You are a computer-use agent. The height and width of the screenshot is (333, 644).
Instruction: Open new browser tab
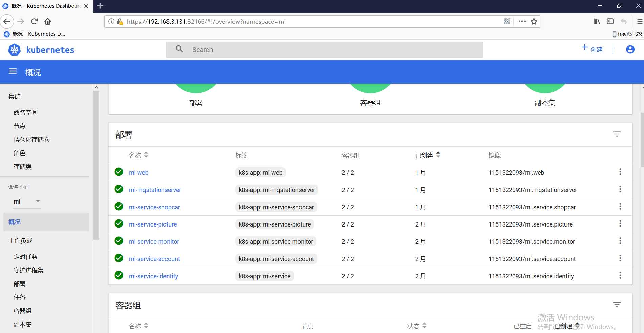pyautogui.click(x=100, y=6)
